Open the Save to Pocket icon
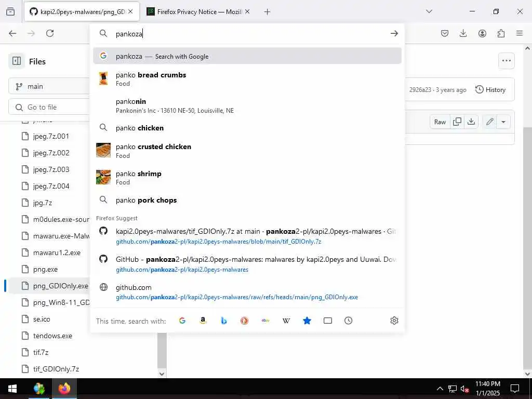The image size is (532, 399). (445, 33)
